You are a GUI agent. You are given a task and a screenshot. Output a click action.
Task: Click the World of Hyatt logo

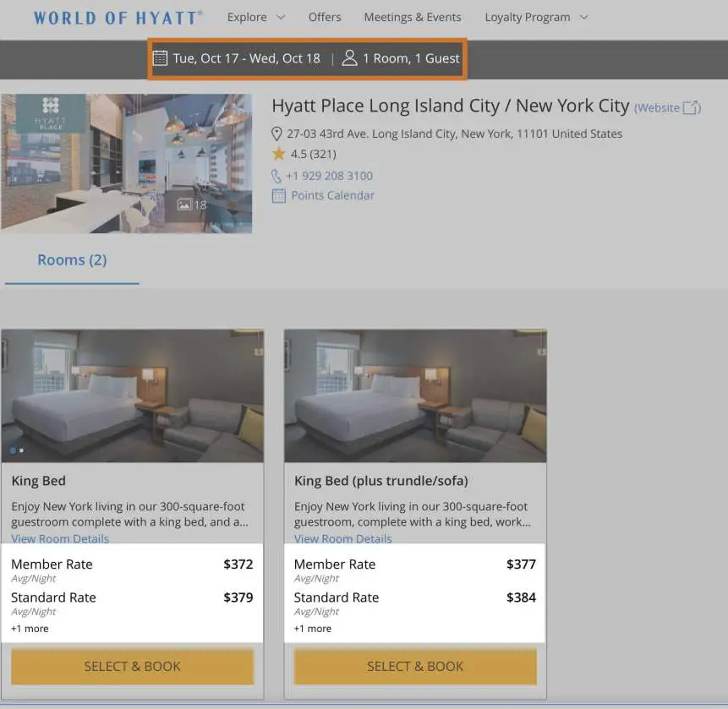[x=118, y=18]
